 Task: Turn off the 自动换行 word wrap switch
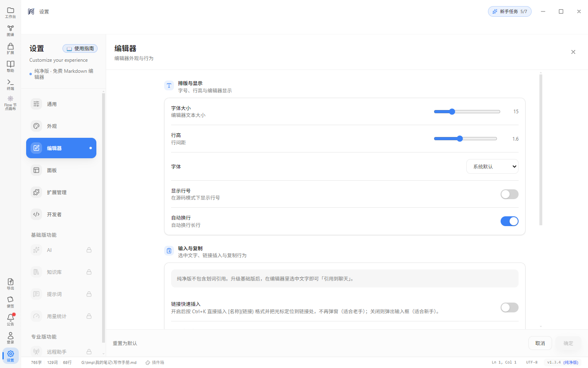point(510,221)
